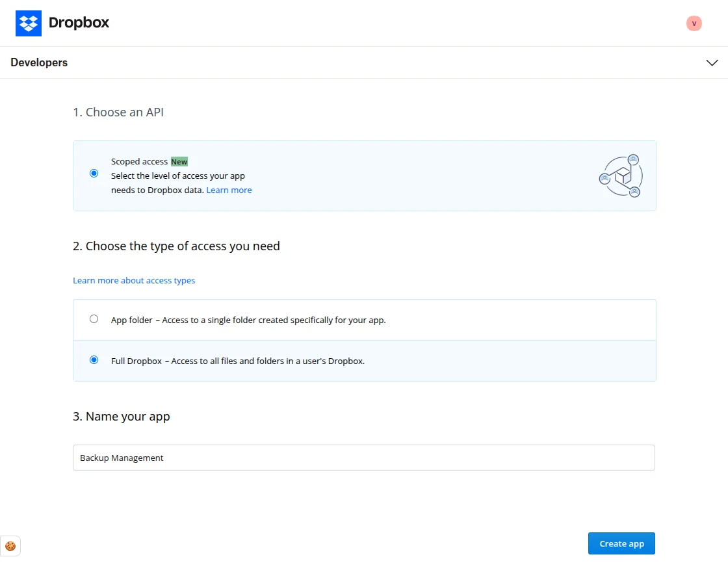Click 'App folder – Access to a single folder' text
The width and height of the screenshot is (728, 572).
point(248,320)
